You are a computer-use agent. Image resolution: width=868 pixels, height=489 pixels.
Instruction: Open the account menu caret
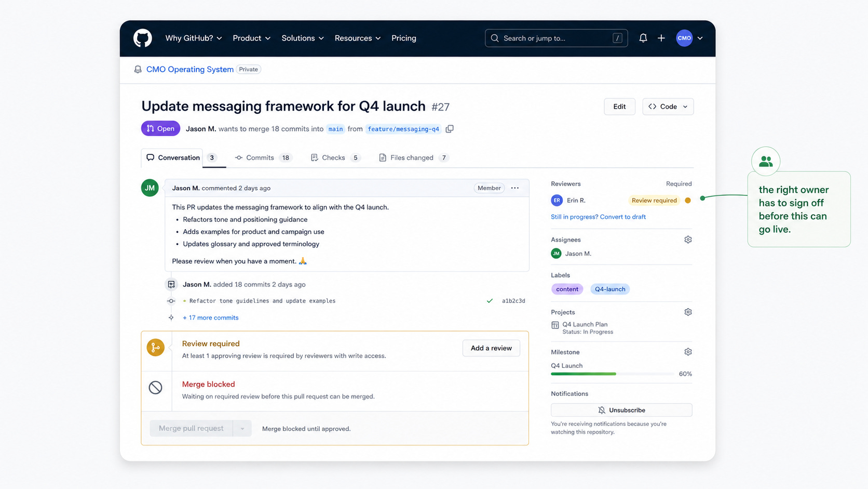[x=700, y=38]
